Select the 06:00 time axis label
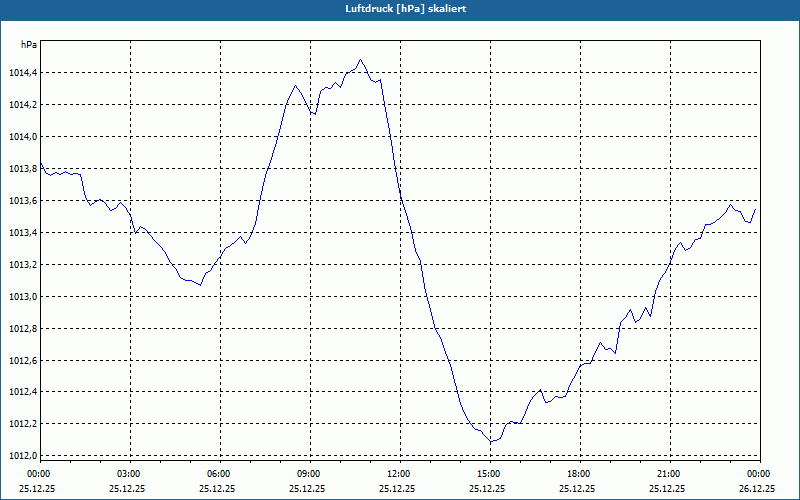800x500 pixels. pos(220,474)
